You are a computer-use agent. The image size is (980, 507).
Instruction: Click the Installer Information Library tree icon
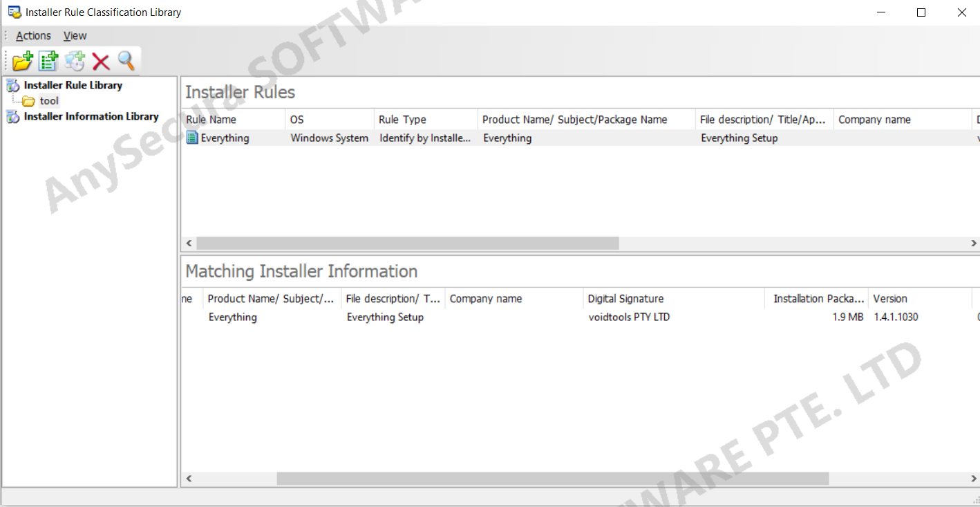point(13,117)
